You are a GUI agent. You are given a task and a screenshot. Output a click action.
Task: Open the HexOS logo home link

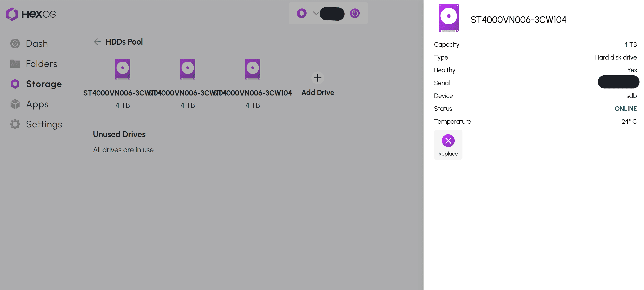tap(31, 14)
